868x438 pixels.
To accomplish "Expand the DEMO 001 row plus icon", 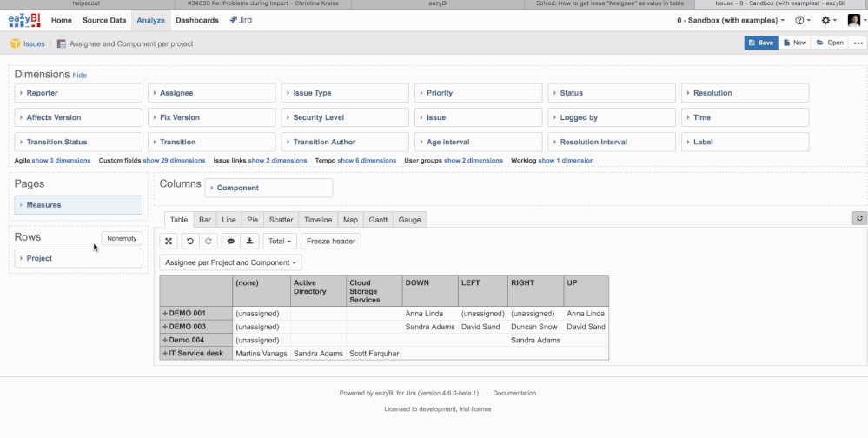I will click(x=165, y=314).
